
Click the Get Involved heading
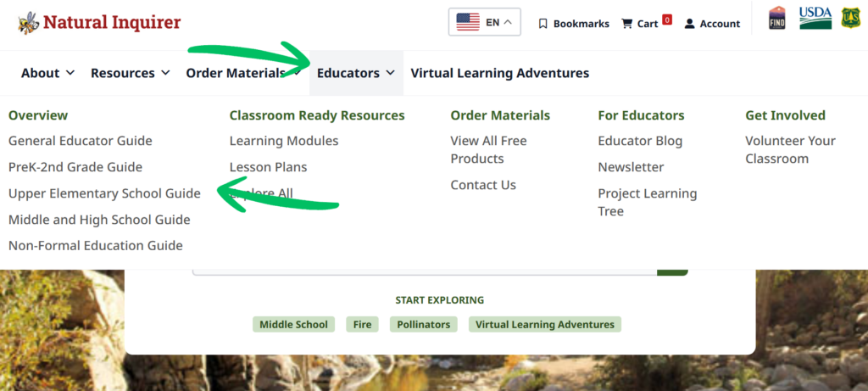pos(786,115)
